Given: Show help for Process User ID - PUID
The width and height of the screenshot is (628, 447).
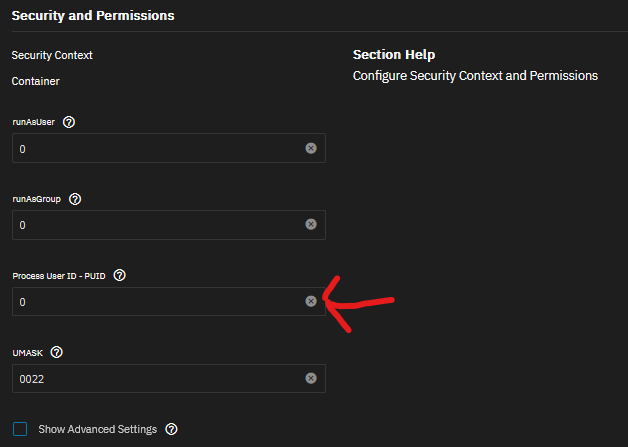Looking at the screenshot, I should pyautogui.click(x=120, y=275).
